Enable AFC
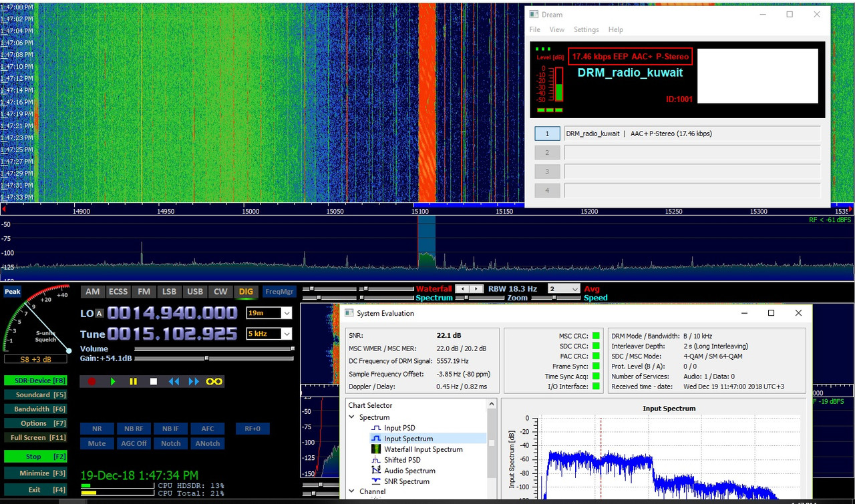The height and width of the screenshot is (504, 855). pyautogui.click(x=207, y=429)
